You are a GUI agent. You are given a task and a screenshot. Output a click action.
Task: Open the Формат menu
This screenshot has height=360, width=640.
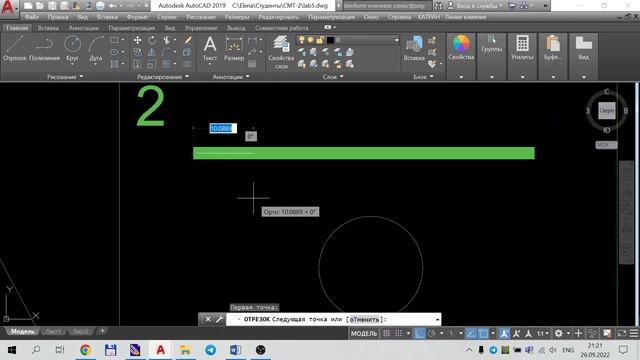click(138, 17)
